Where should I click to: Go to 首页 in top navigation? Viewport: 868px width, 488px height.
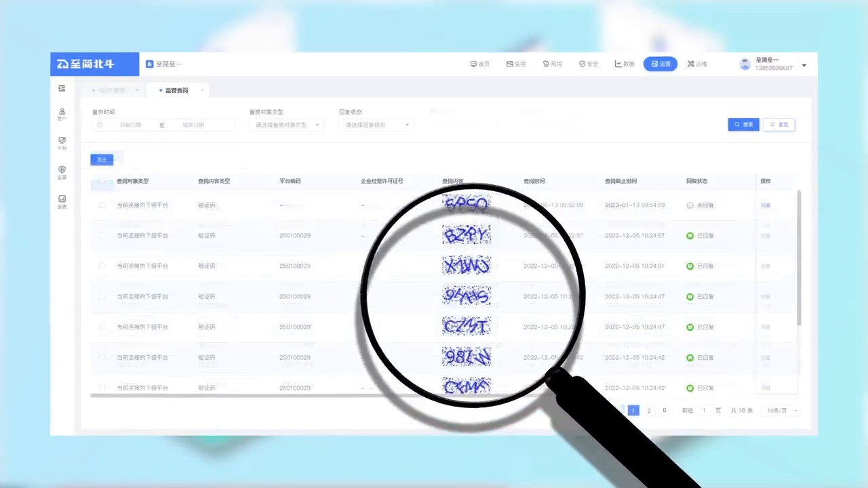(480, 64)
